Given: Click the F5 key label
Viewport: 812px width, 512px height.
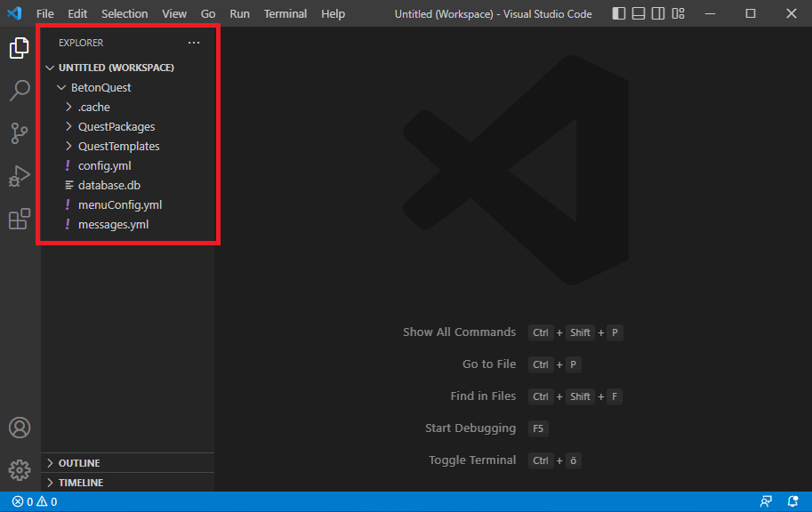Looking at the screenshot, I should point(538,428).
